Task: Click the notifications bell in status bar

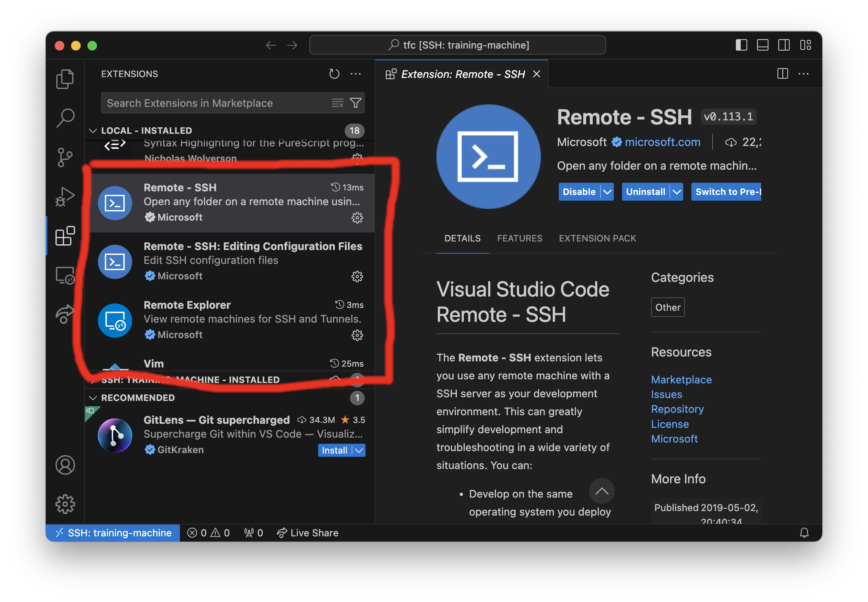Action: tap(805, 533)
